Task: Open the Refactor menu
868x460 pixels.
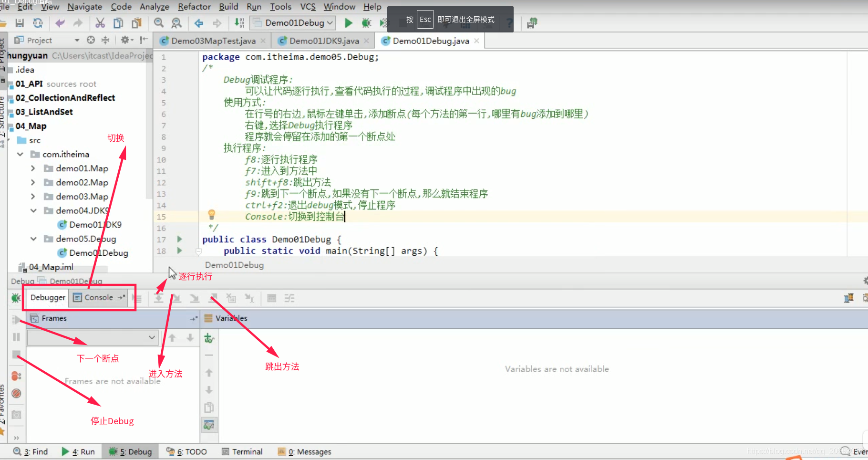Action: (x=194, y=7)
